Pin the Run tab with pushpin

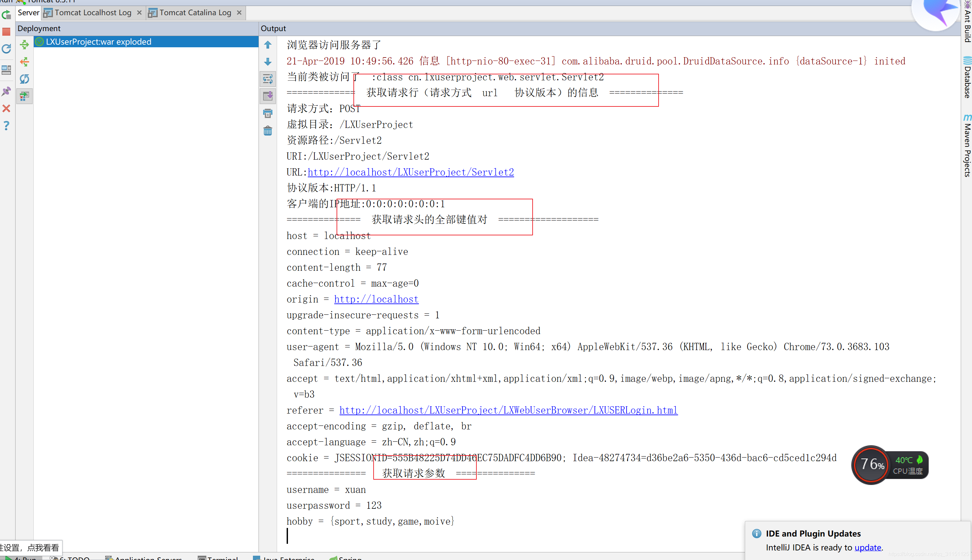[x=6, y=92]
